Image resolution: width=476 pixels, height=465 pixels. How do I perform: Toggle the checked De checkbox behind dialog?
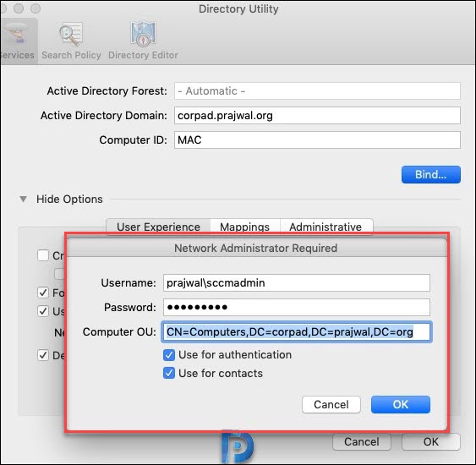43,355
